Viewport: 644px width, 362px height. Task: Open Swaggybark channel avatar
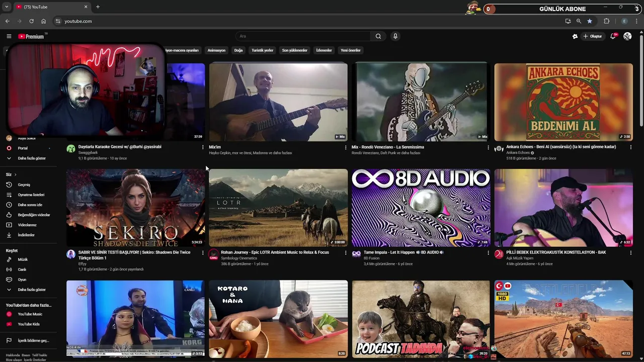(x=71, y=149)
